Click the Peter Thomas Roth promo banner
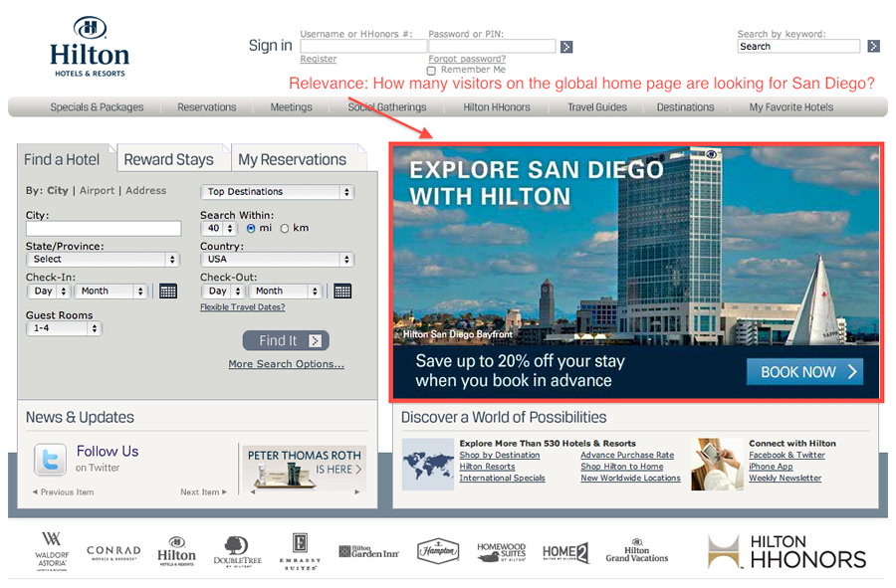The height and width of the screenshot is (588, 896). coord(304,469)
